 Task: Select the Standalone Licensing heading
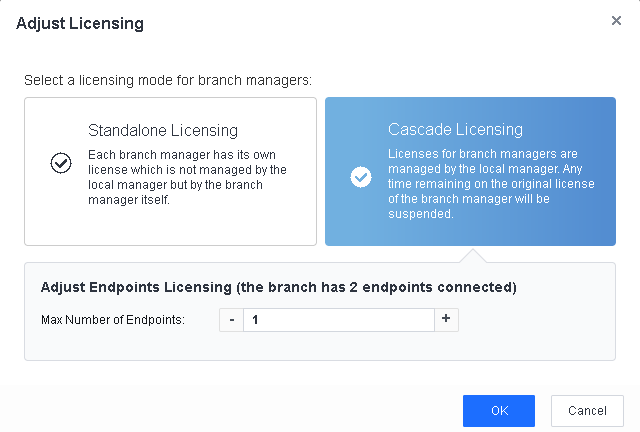click(x=163, y=130)
